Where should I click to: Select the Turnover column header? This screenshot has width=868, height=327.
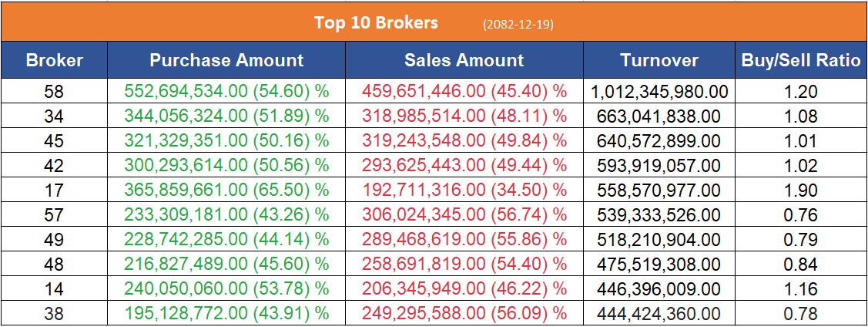pos(659,60)
